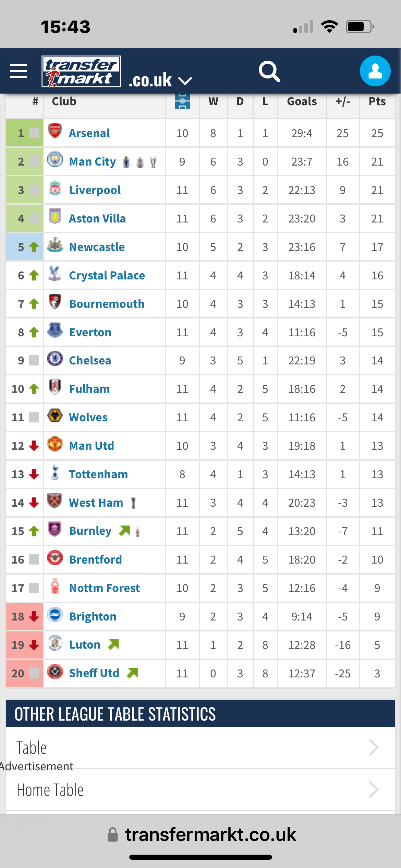
Task: Open the Liverpool club page
Action: click(x=95, y=190)
